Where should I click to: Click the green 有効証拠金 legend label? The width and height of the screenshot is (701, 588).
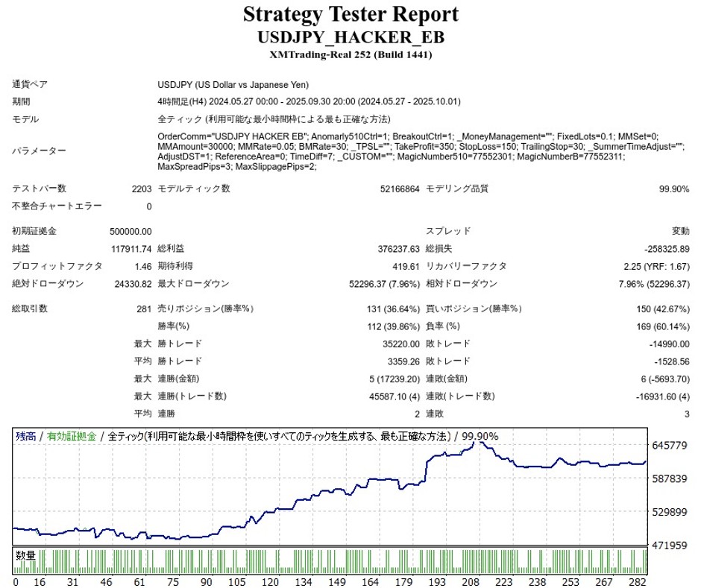[x=72, y=437]
